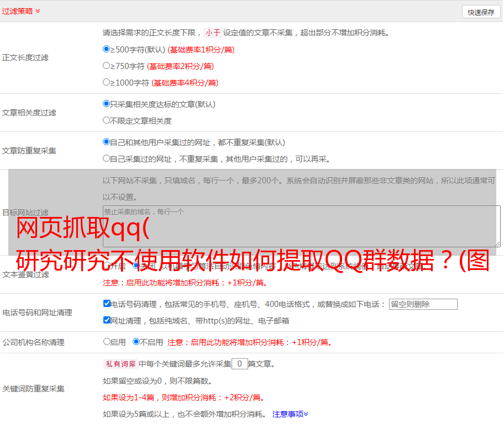This screenshot has width=504, height=424.
Task: Select 只采集相关度达标的文章 option
Action: 107,104
